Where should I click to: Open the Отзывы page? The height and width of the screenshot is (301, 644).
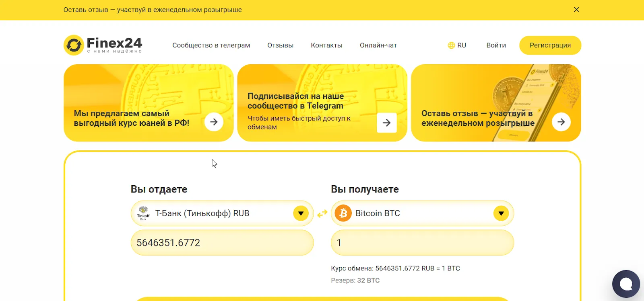tap(281, 45)
